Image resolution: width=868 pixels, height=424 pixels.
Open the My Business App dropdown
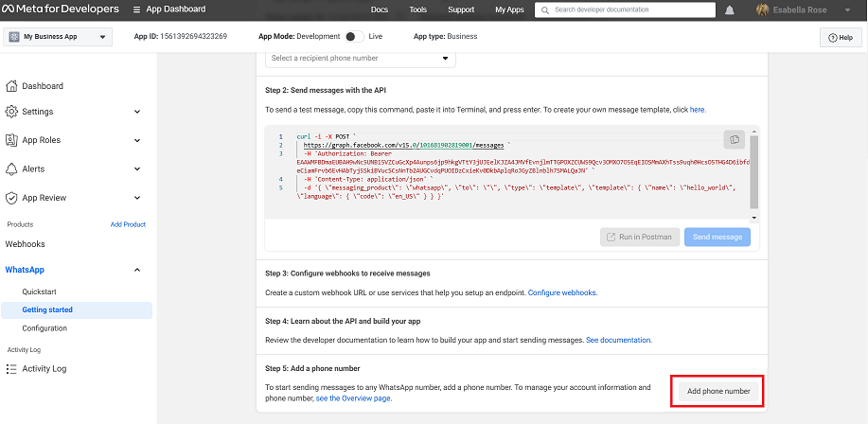58,37
